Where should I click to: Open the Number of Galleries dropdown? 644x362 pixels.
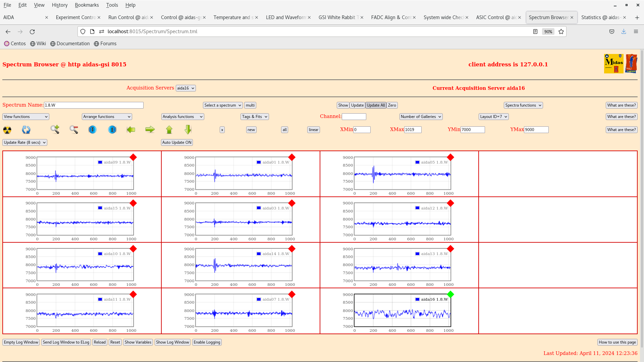coord(421,117)
